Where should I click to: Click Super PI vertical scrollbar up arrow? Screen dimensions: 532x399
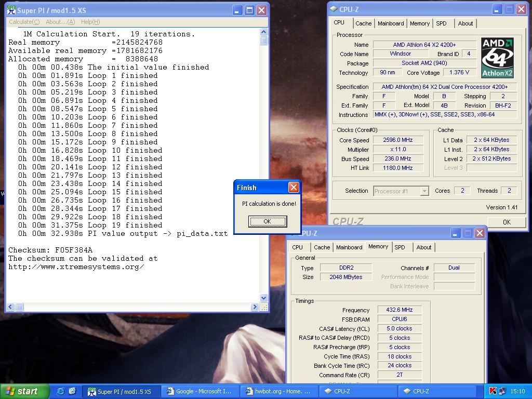tap(263, 32)
